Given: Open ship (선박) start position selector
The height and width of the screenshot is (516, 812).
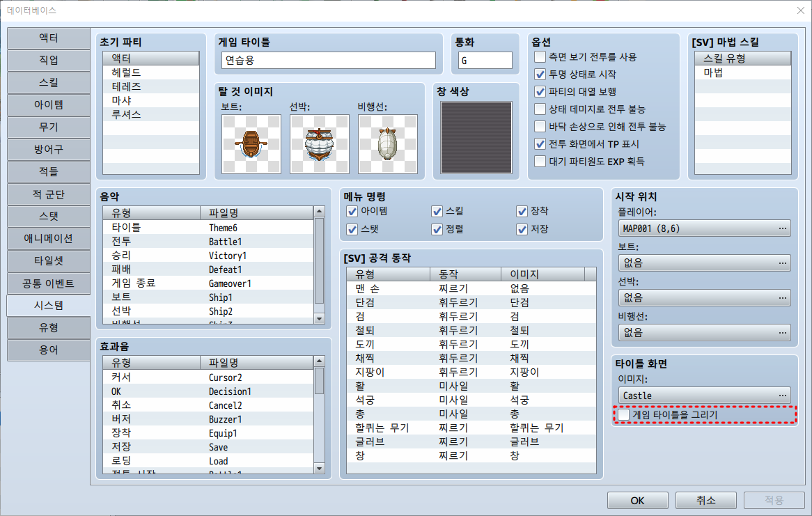Looking at the screenshot, I should coord(704,298).
